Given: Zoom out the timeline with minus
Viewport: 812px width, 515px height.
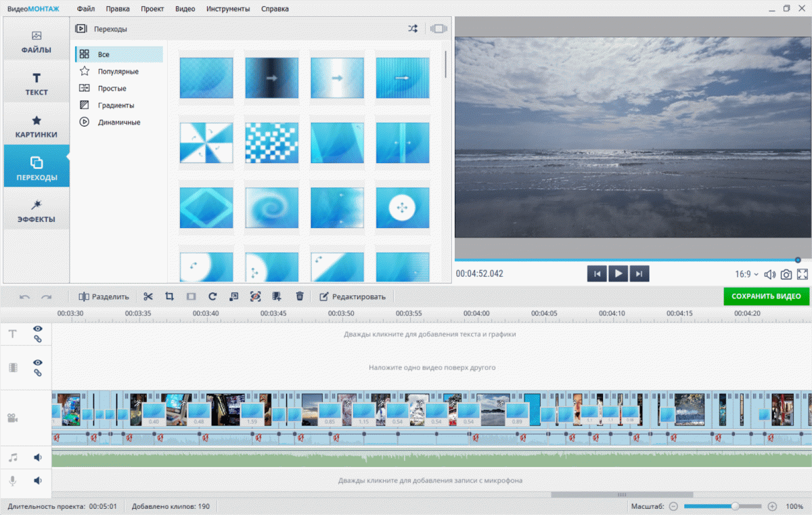Looking at the screenshot, I should (673, 506).
